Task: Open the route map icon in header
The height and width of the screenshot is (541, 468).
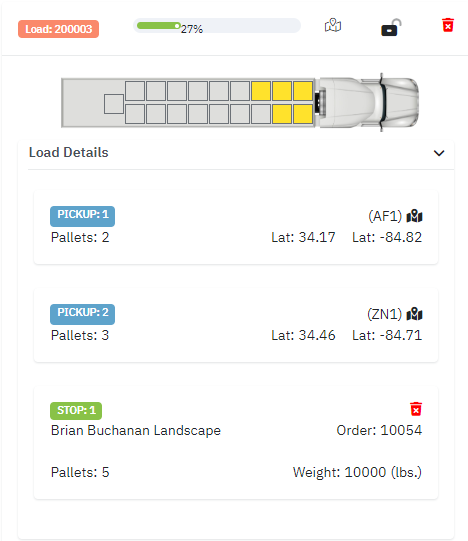Action: coord(333,25)
